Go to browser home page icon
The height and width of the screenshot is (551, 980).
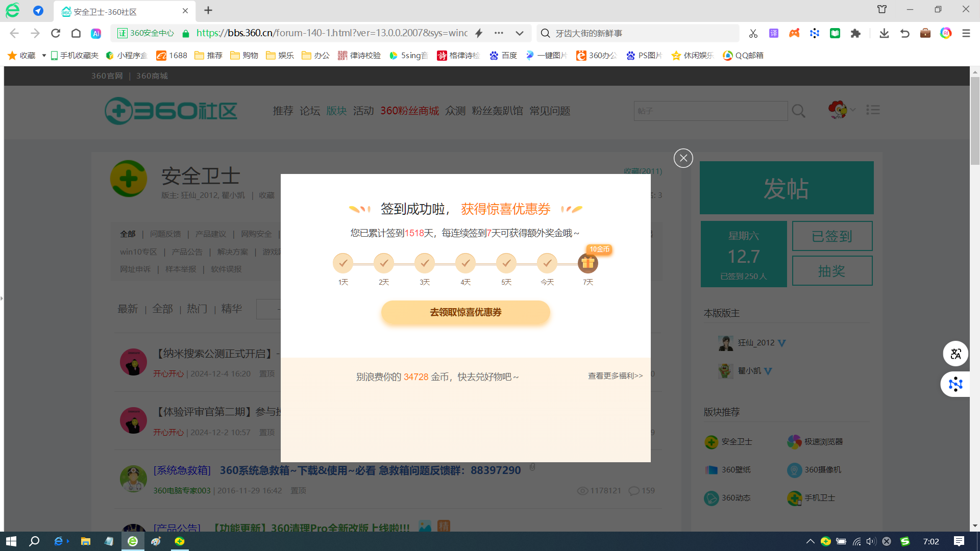[x=76, y=33]
